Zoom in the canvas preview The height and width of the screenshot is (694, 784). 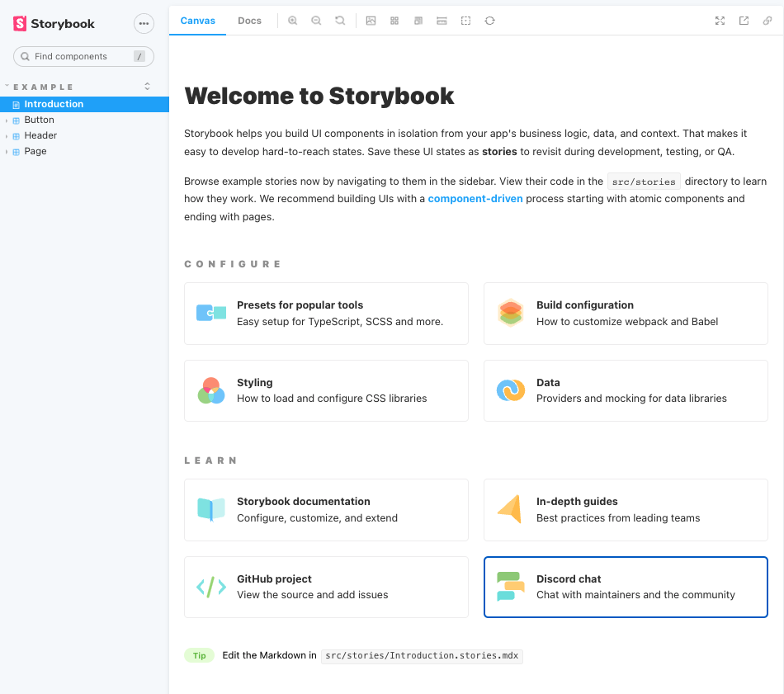pyautogui.click(x=292, y=21)
